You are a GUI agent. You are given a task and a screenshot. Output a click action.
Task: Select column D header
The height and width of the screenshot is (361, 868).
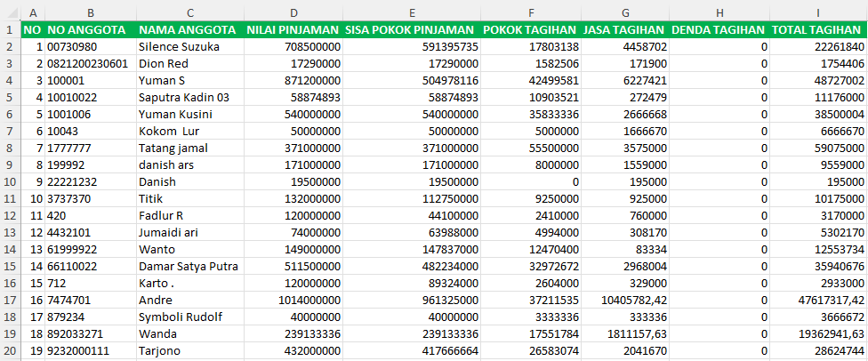pos(293,12)
